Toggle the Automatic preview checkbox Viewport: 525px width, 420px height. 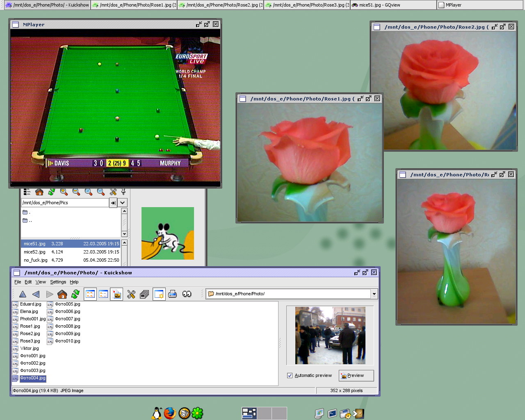290,376
